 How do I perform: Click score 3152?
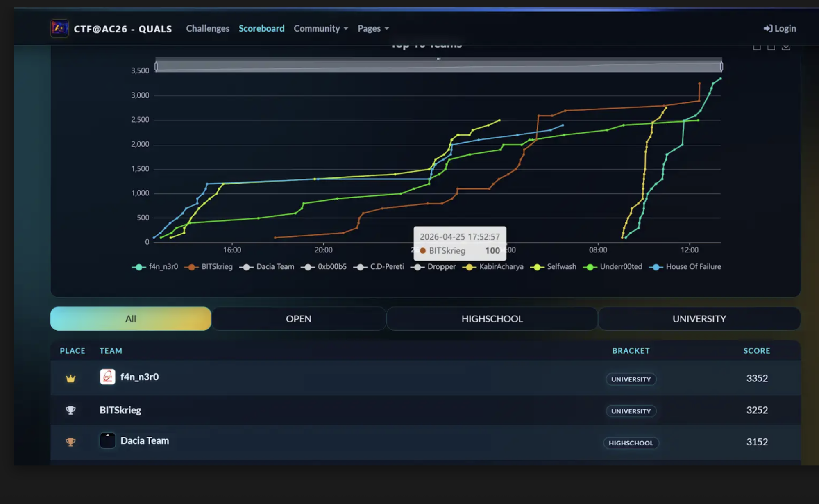click(x=757, y=442)
